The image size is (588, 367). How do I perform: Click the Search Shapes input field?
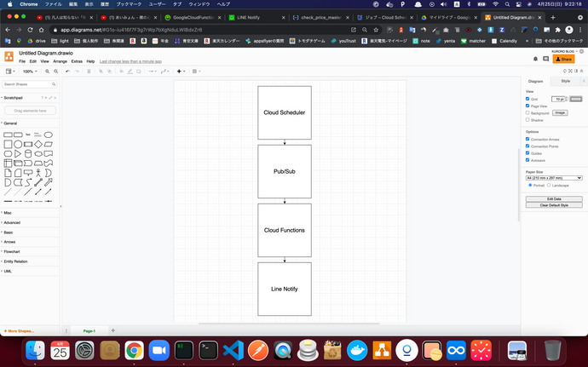[x=29, y=84]
